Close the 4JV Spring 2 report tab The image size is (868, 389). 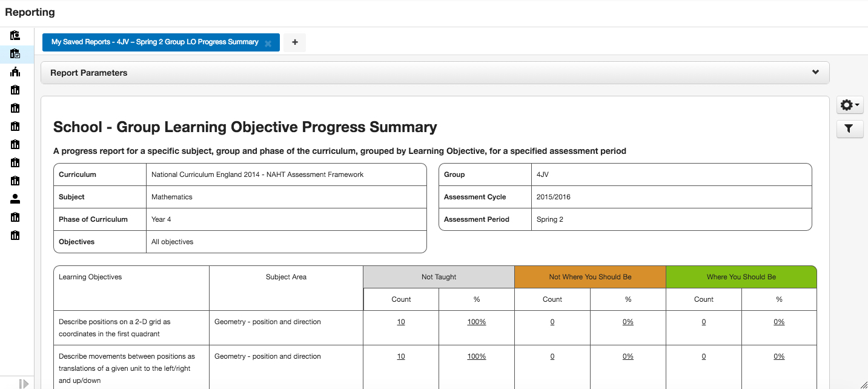pyautogui.click(x=268, y=43)
